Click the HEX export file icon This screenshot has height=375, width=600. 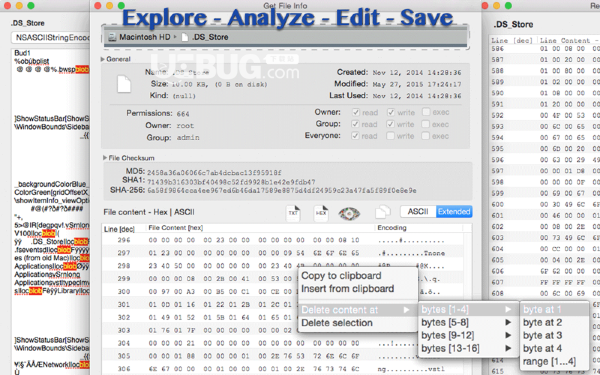click(321, 213)
